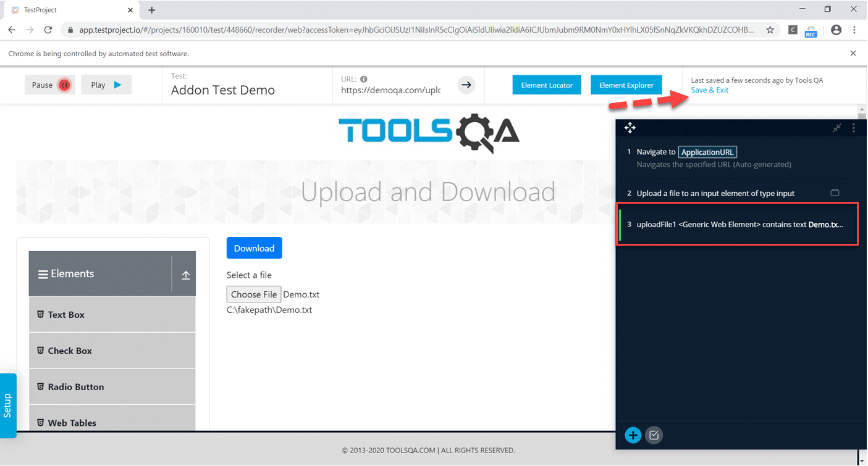This screenshot has width=868, height=466.
Task: Click the upload arrow icon beside Elements
Action: click(x=185, y=275)
